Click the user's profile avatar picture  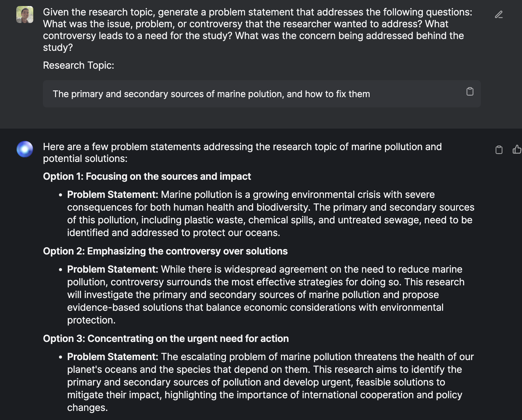24,14
